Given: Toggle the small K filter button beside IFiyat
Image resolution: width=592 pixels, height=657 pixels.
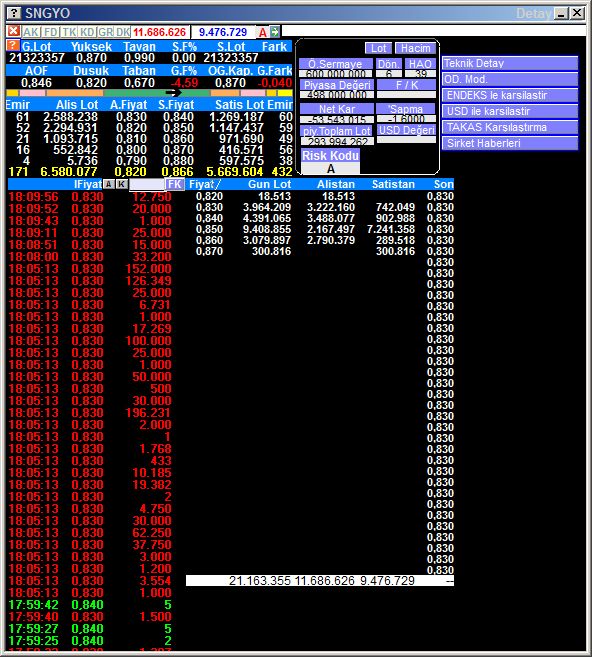Looking at the screenshot, I should tap(122, 184).
